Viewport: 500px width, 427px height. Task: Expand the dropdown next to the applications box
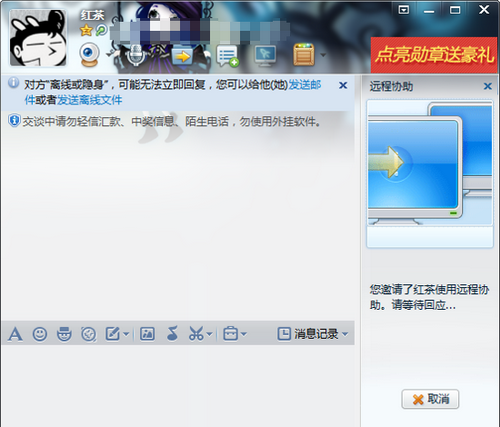click(323, 55)
